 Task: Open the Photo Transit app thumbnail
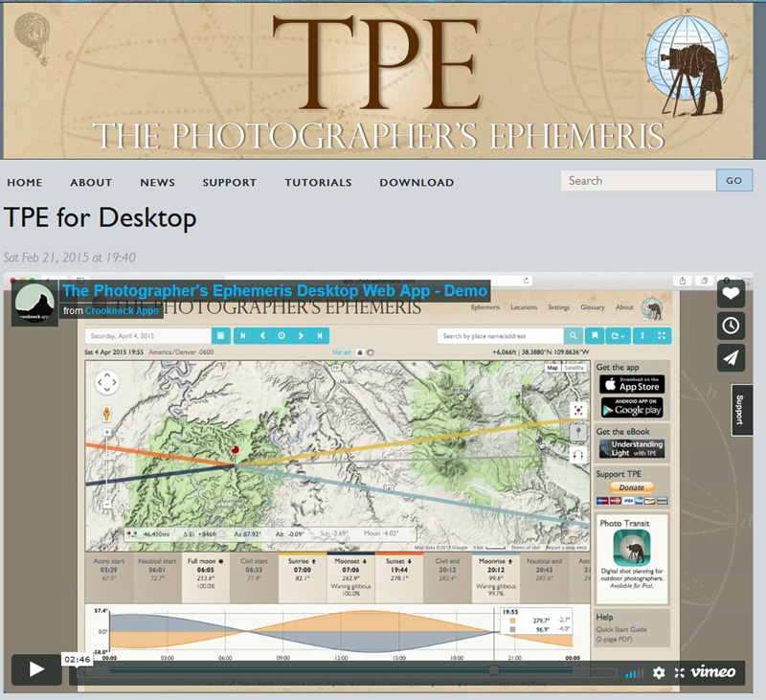[632, 547]
